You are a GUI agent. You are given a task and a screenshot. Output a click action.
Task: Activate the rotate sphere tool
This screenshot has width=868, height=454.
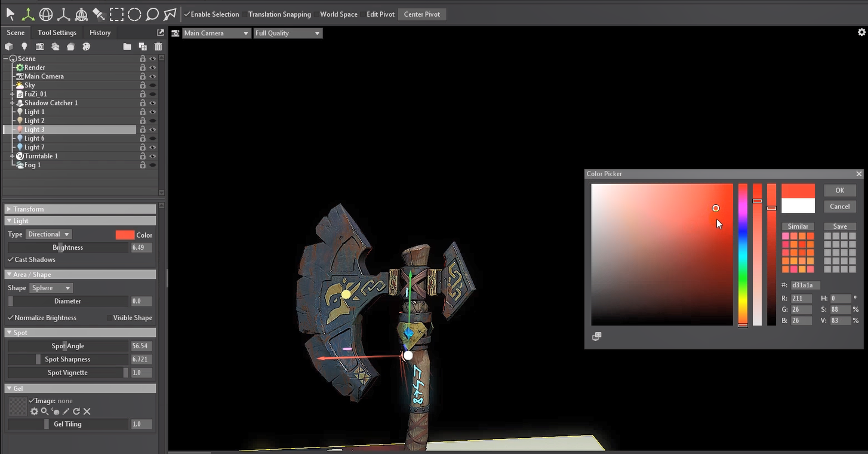click(46, 14)
